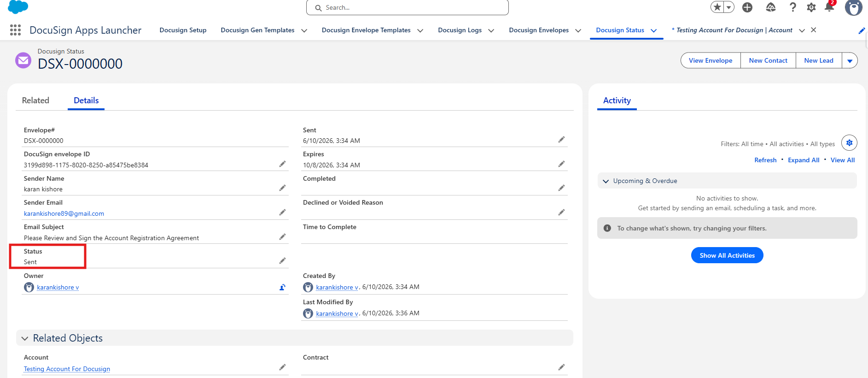Click the Salesforce cloud logo

pyautogui.click(x=18, y=6)
